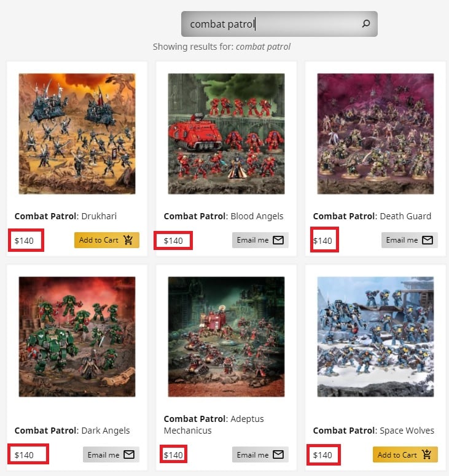Open the Combat Patrol: Adeptus Mechanicus title link
Viewport: 449px width, 476px height.
214,424
